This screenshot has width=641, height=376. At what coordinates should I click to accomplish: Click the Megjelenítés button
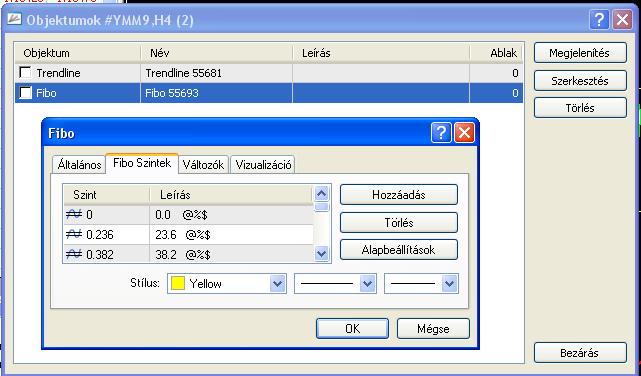580,53
